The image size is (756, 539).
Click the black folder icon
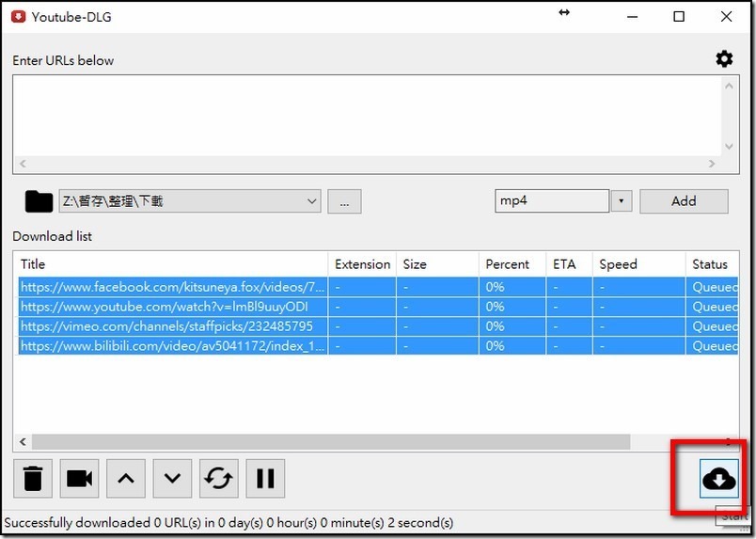39,201
